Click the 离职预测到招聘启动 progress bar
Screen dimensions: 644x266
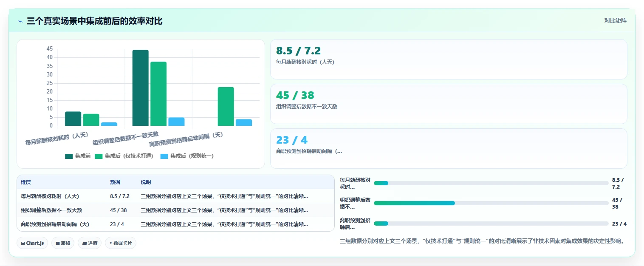tap(491, 224)
